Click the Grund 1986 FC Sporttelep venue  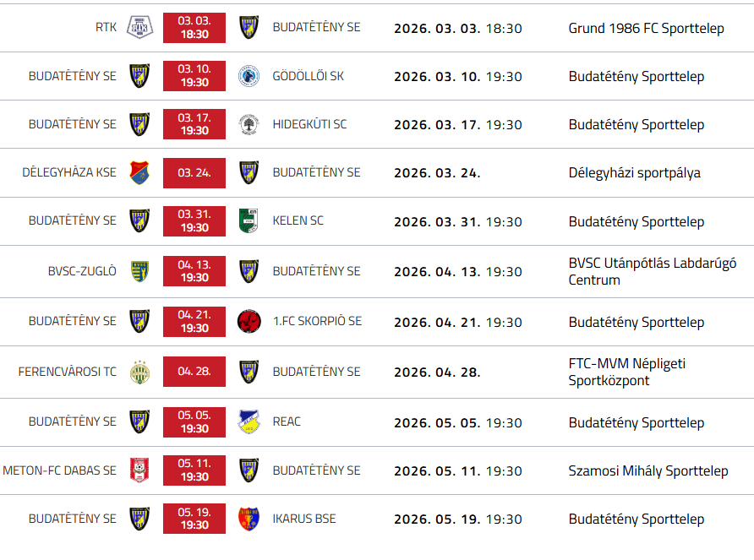pos(646,29)
